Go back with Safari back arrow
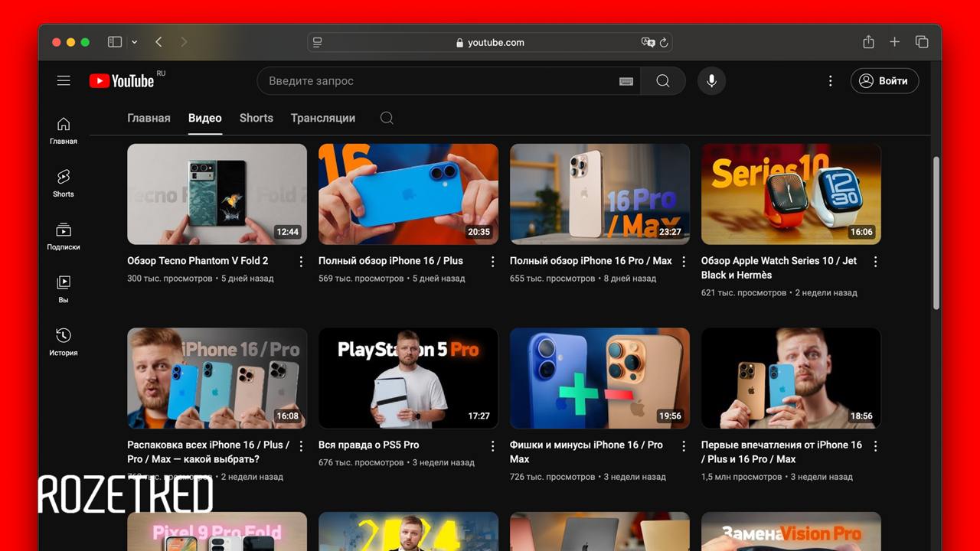The height and width of the screenshot is (551, 980). (x=158, y=42)
